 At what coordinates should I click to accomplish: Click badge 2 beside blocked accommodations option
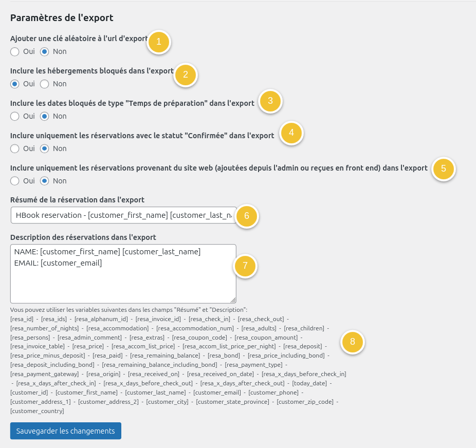click(186, 75)
